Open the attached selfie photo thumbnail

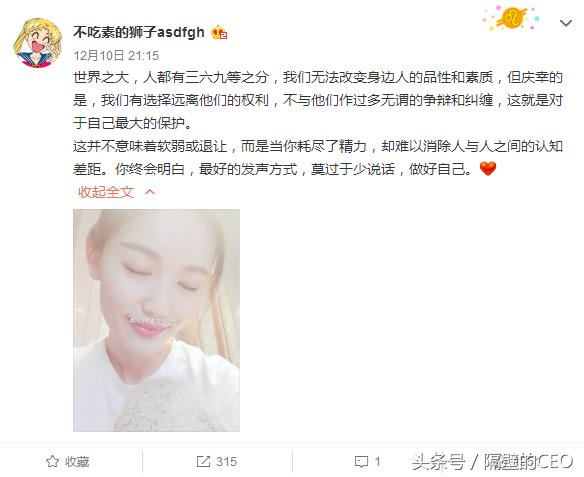coord(156,320)
